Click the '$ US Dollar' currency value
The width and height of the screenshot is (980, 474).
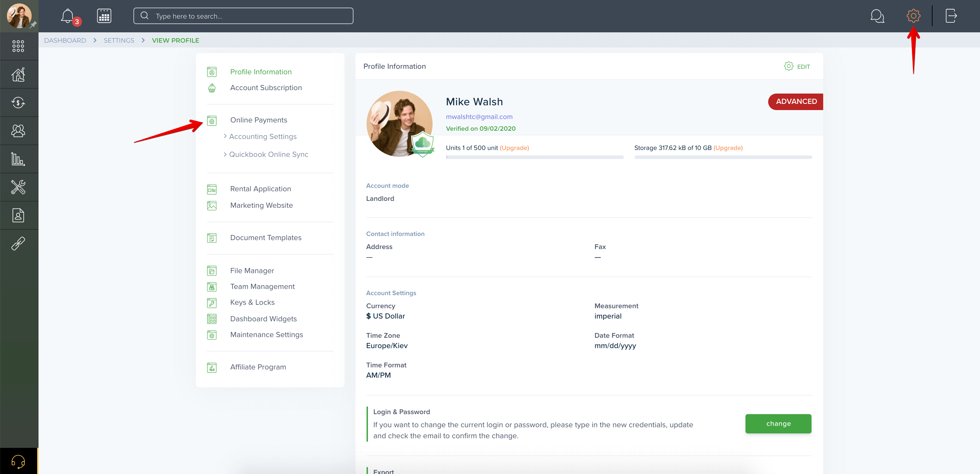(x=385, y=316)
